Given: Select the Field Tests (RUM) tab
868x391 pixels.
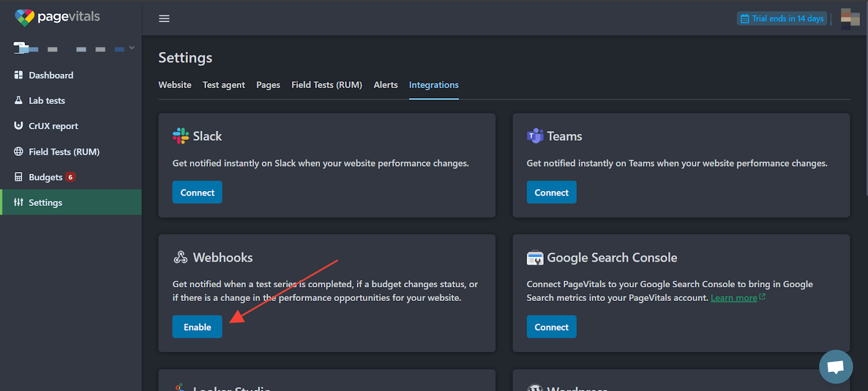Looking at the screenshot, I should click(x=327, y=85).
